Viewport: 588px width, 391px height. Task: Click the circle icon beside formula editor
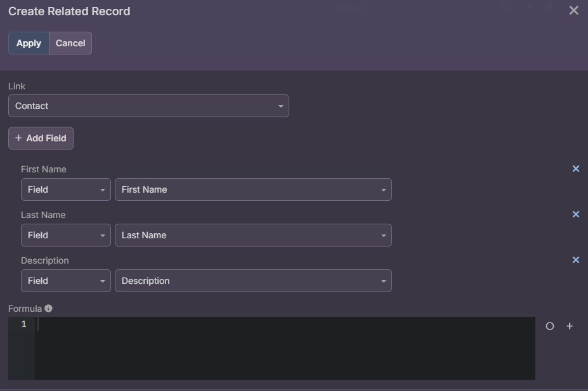pyautogui.click(x=550, y=326)
